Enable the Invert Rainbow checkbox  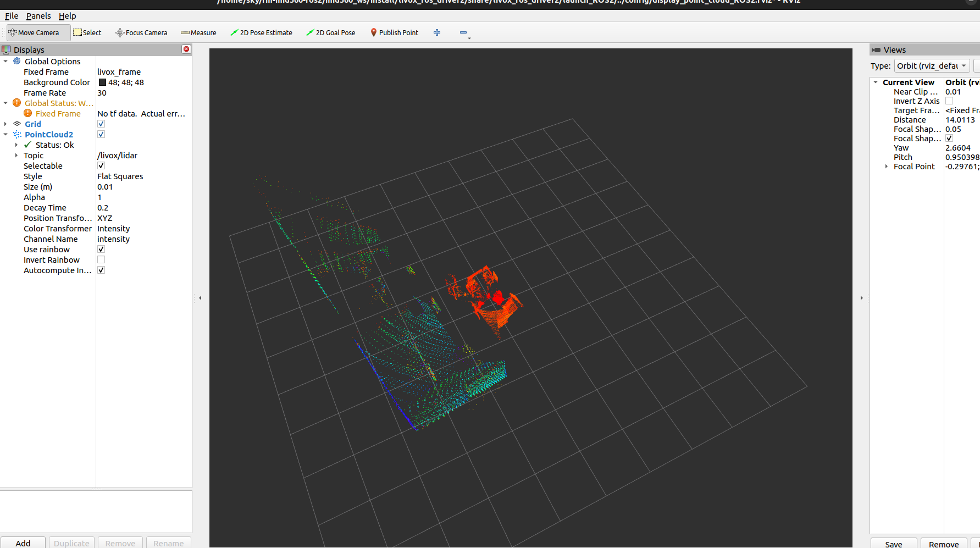click(101, 259)
